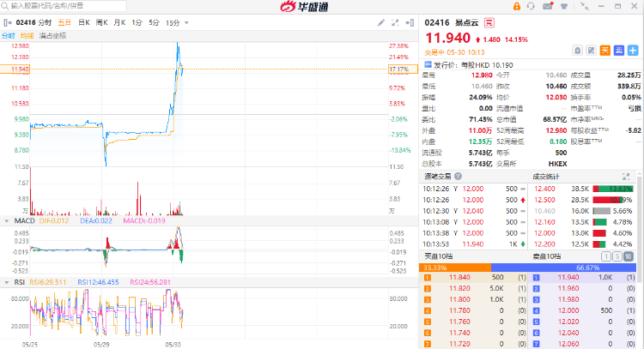This screenshot has width=644, height=349.
Task: Click the search magnifier icon
Action: (5, 6)
